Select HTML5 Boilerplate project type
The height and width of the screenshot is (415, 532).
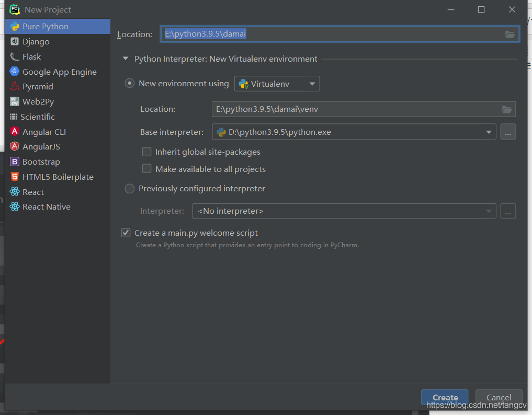click(x=58, y=177)
